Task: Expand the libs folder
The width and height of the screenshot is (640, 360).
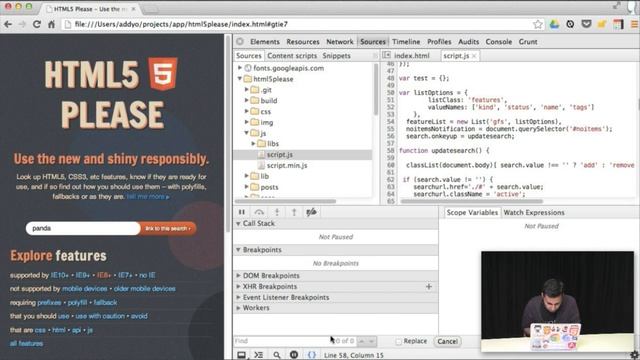Action: [x=253, y=144]
